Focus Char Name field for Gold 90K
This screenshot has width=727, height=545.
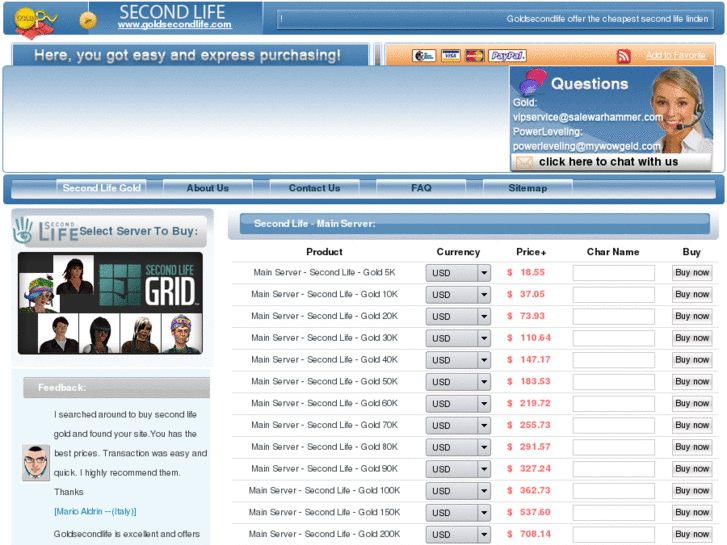tap(613, 469)
